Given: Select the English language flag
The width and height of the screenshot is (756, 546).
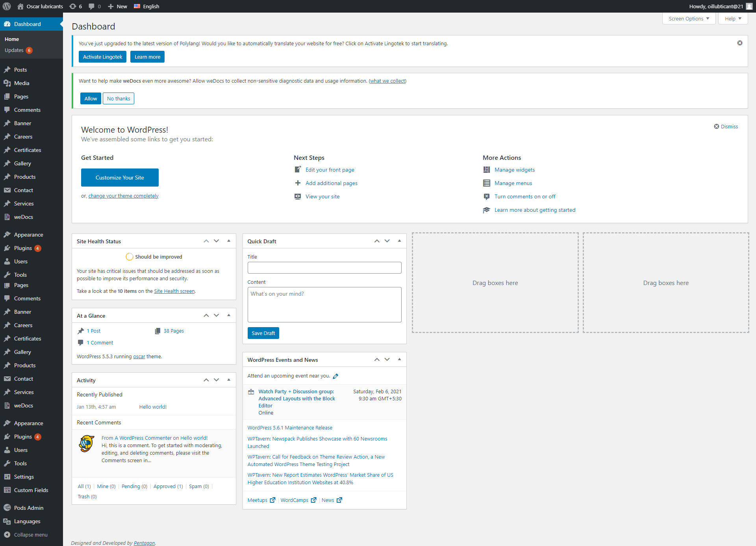Looking at the screenshot, I should click(137, 6).
